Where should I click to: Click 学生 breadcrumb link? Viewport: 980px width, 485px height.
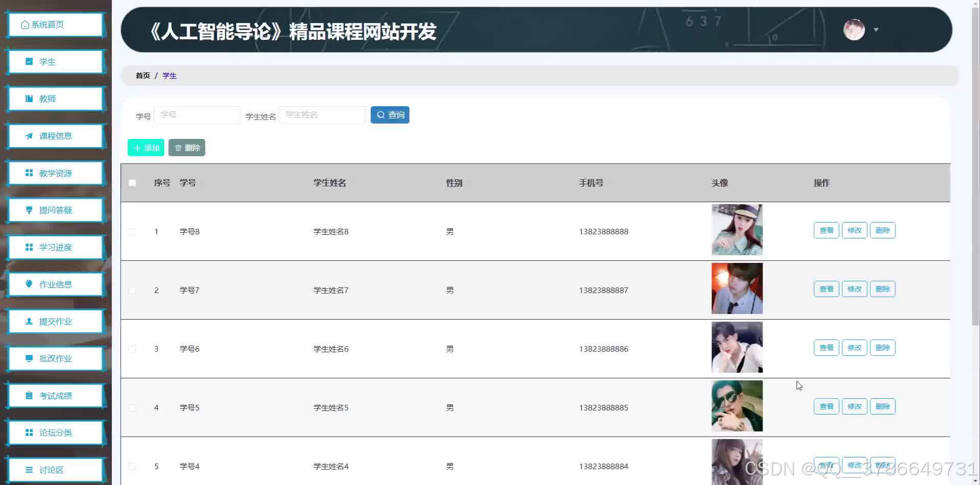click(169, 76)
